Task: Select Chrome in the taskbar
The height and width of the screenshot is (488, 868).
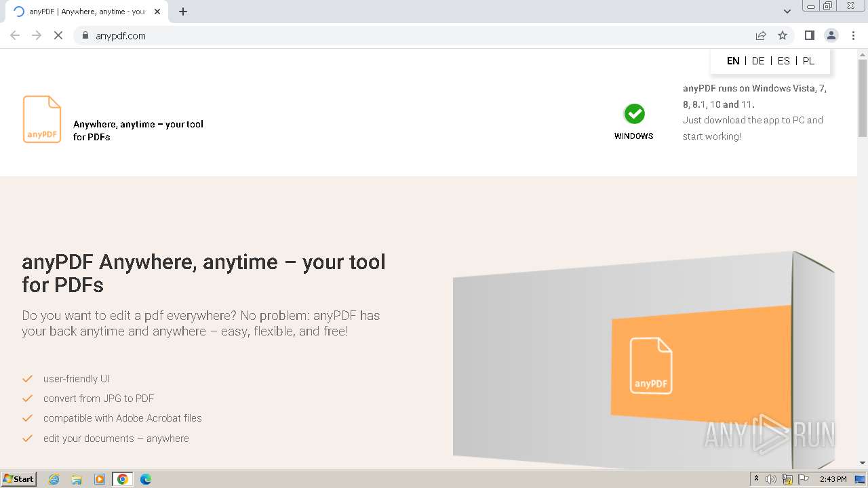Action: (123, 479)
